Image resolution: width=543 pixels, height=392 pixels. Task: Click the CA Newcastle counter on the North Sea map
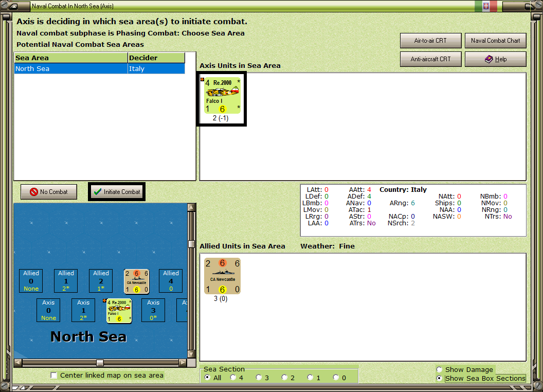[x=137, y=281]
